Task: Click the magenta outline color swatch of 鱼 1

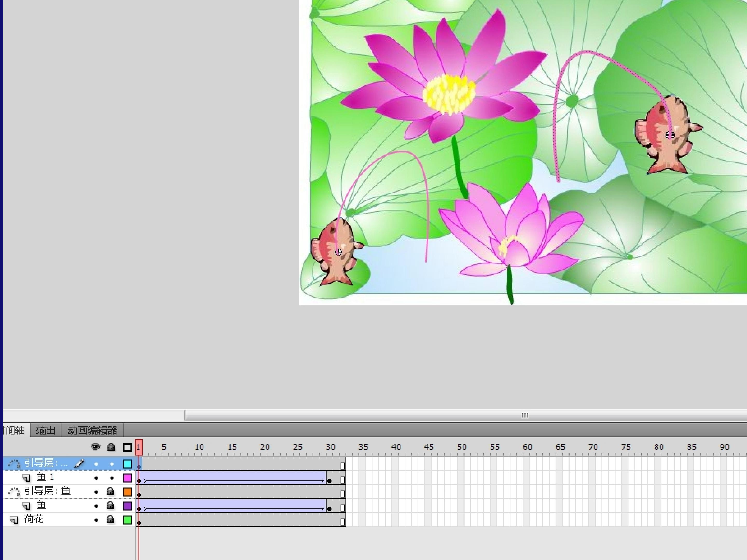Action: tap(127, 478)
